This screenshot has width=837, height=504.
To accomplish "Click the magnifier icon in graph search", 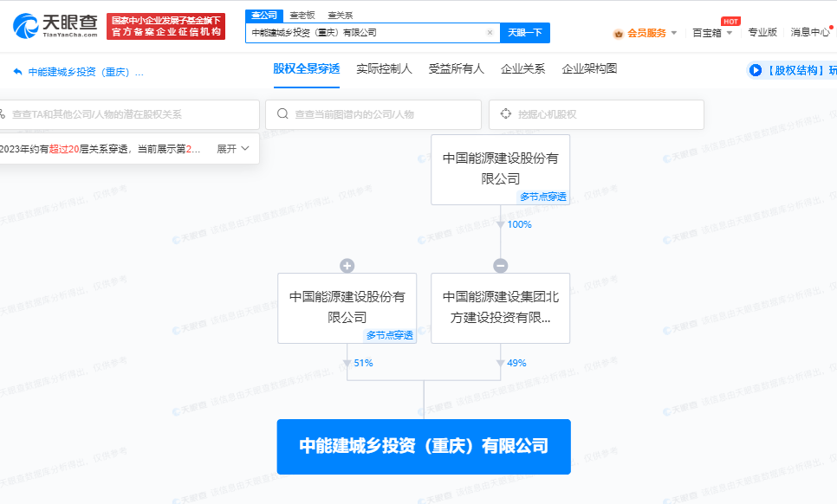I will tap(283, 114).
